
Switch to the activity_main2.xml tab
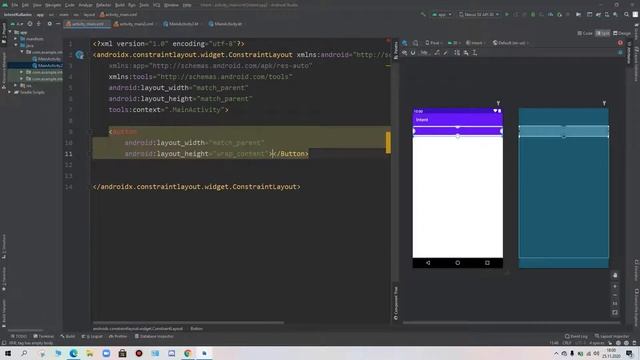(x=135, y=24)
